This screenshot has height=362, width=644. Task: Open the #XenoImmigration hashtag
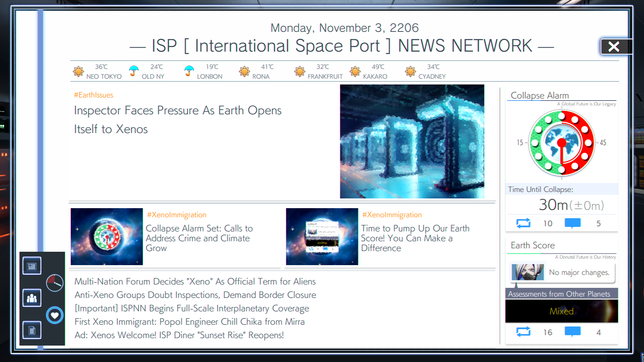point(177,215)
